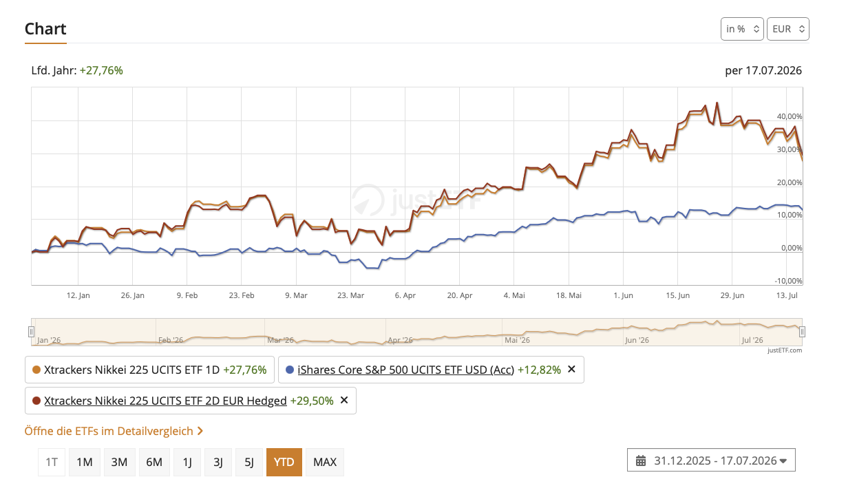Select the 6M time period
This screenshot has height=497, width=868.
click(154, 462)
